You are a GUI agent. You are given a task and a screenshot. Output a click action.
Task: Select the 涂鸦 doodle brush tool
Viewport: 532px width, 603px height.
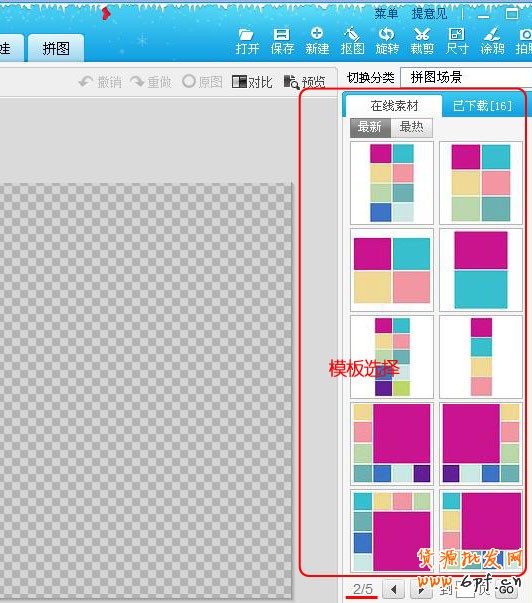pos(492,41)
